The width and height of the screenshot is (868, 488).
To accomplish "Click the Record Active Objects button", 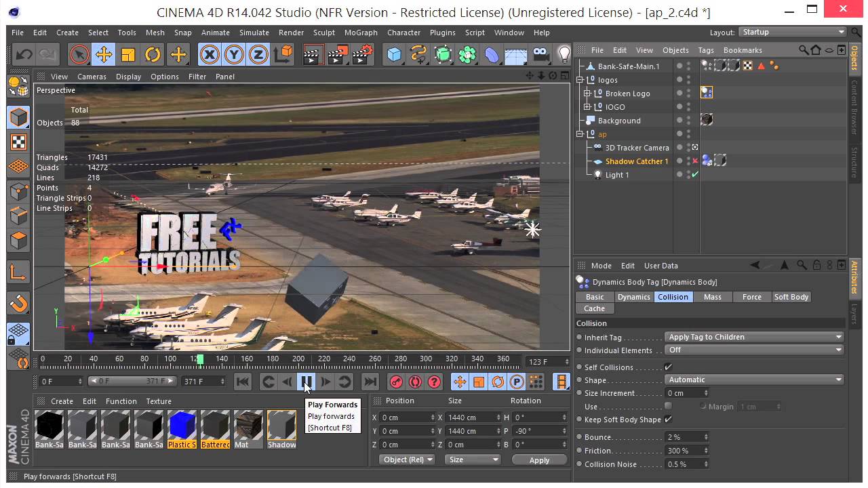I will coord(396,382).
